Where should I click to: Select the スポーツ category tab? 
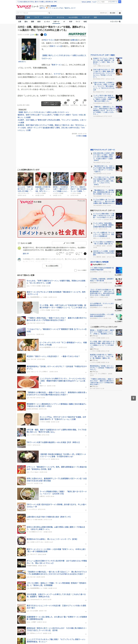pyautogui.click(x=56, y=21)
